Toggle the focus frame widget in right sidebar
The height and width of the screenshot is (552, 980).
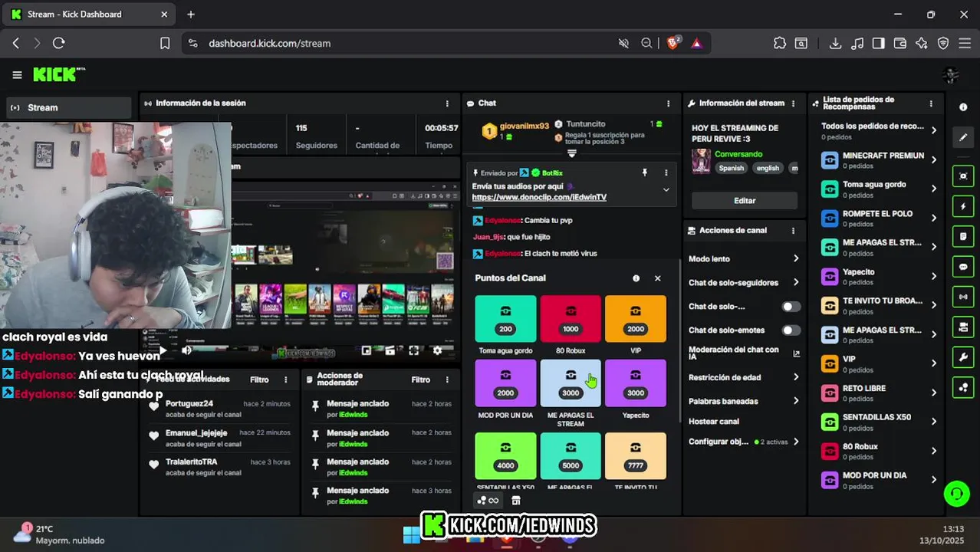(x=963, y=176)
